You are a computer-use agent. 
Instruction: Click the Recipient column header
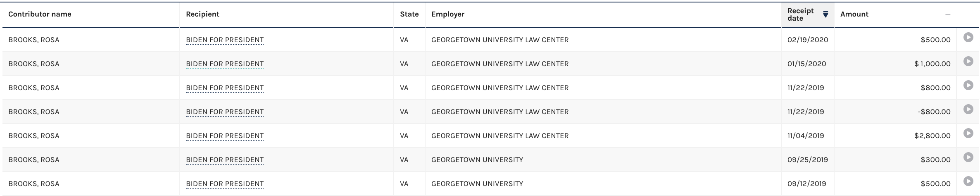pyautogui.click(x=202, y=14)
